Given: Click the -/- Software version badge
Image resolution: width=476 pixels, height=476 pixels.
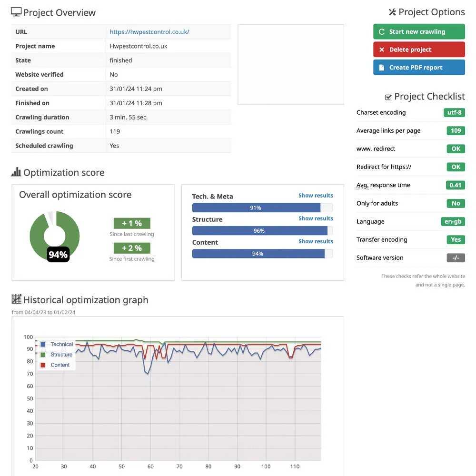Looking at the screenshot, I should click(x=456, y=258).
